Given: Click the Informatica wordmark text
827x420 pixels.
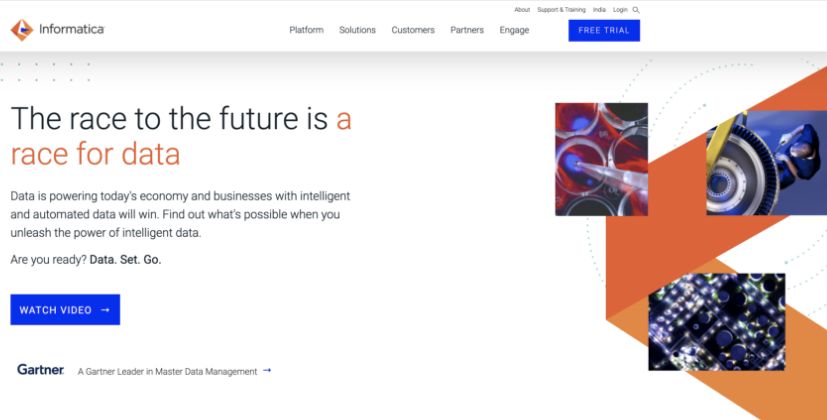Looking at the screenshot, I should (x=71, y=30).
